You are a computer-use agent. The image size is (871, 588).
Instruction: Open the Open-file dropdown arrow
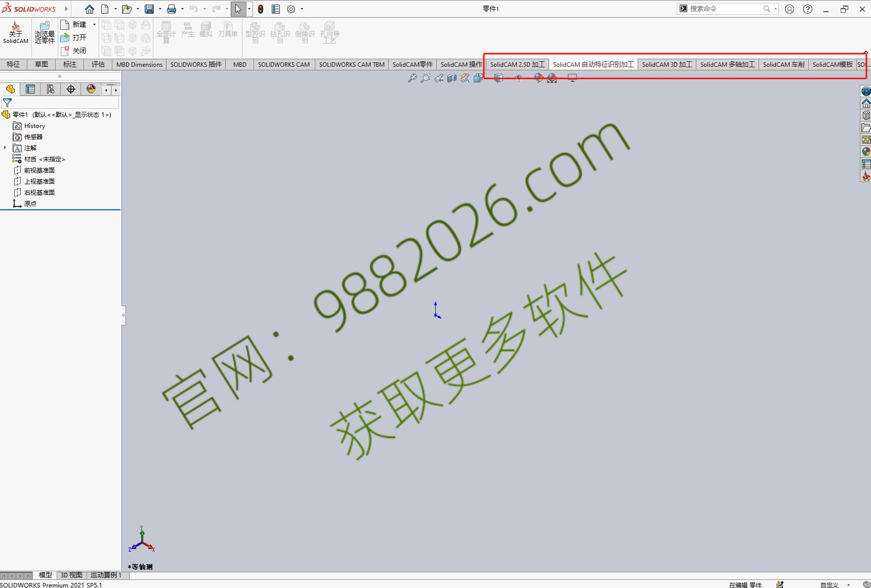138,9
